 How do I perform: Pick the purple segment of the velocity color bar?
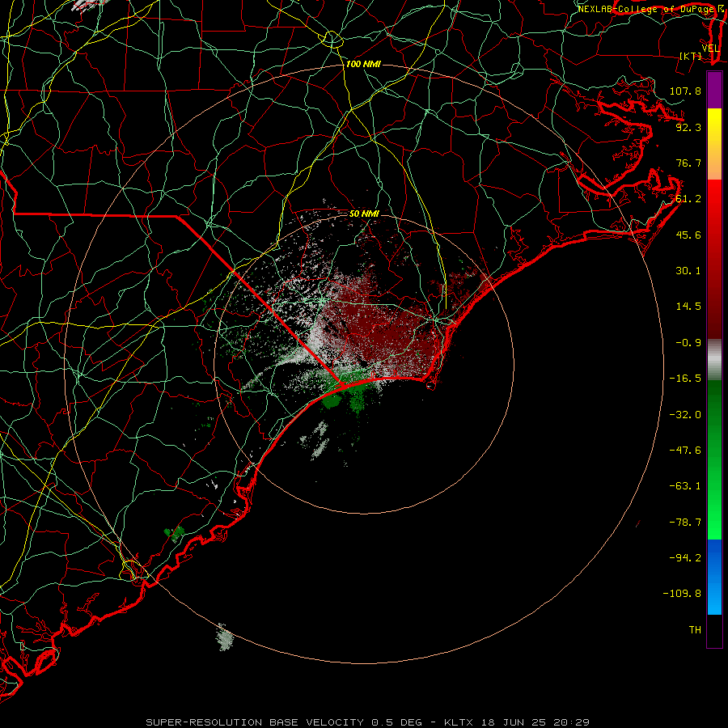[714, 90]
